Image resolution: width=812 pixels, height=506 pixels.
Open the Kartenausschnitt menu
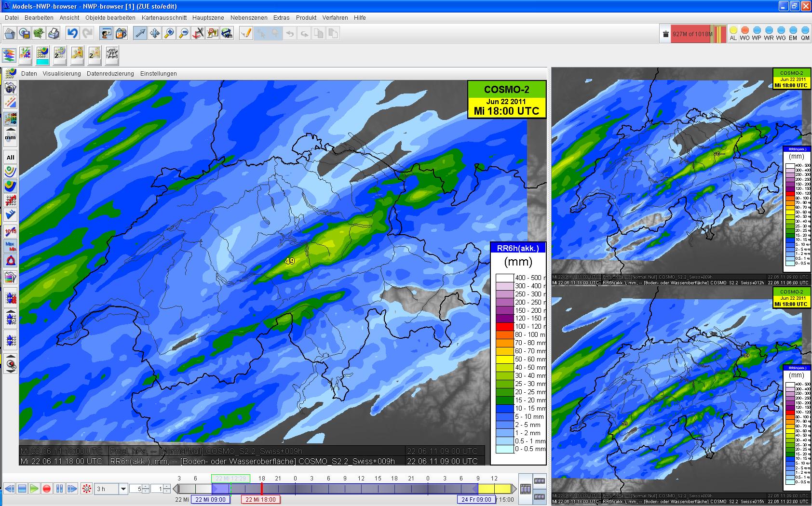(x=163, y=18)
